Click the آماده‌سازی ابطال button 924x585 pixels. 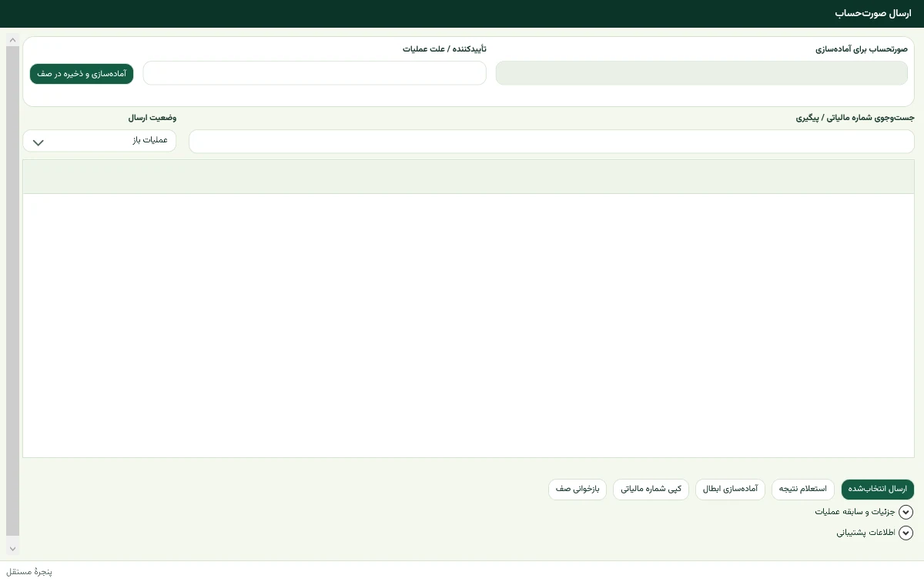tap(730, 490)
